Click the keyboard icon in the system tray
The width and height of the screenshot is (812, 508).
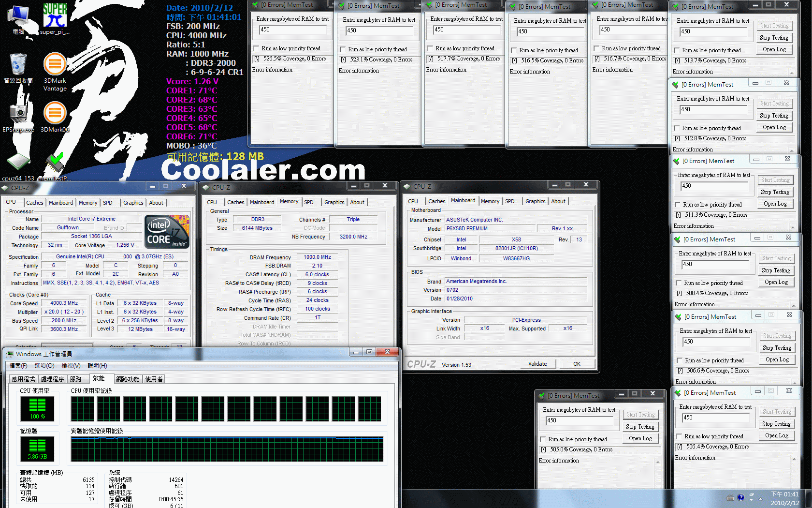tap(730, 498)
